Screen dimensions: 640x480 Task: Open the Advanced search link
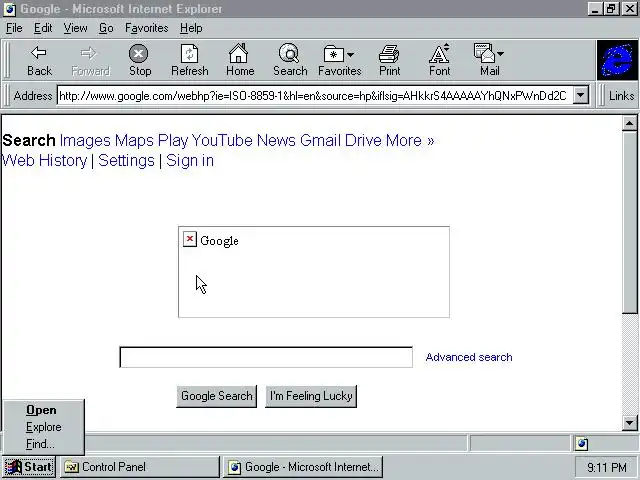(469, 357)
